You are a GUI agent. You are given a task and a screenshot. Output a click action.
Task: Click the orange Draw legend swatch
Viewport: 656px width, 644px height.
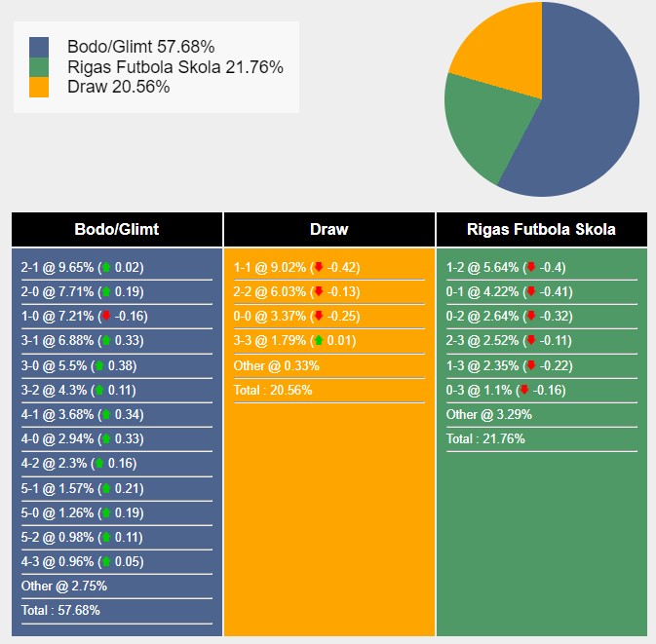pos(39,87)
